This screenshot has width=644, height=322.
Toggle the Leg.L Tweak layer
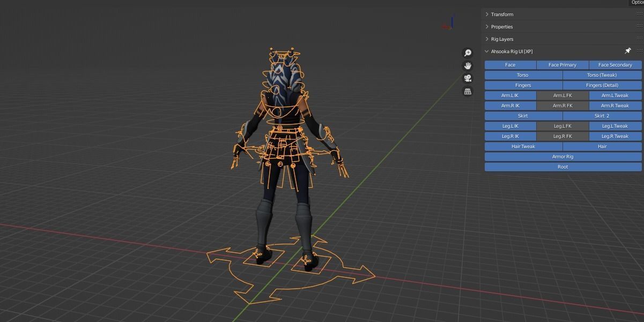[616, 126]
